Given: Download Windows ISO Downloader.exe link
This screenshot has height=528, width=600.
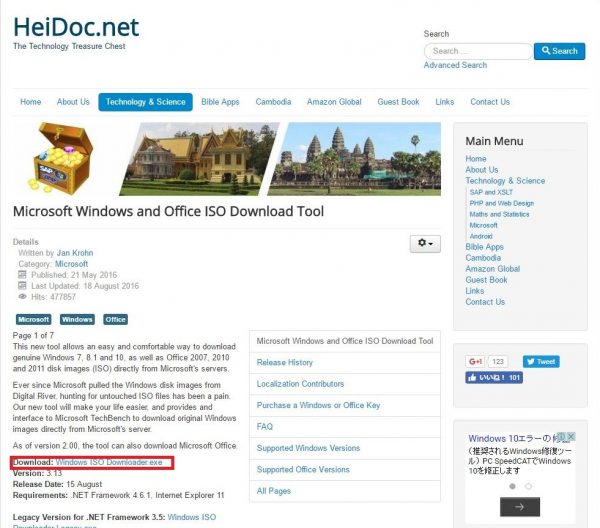Looking at the screenshot, I should [x=109, y=462].
